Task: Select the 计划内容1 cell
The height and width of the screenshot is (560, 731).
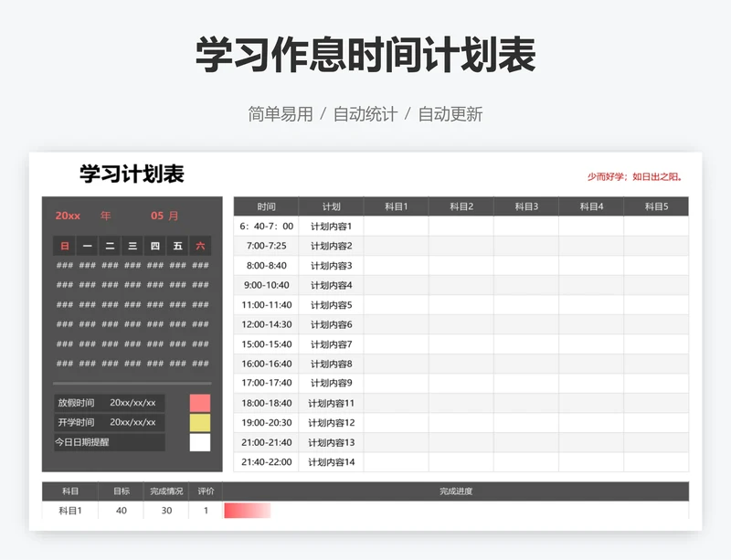Action: (331, 227)
